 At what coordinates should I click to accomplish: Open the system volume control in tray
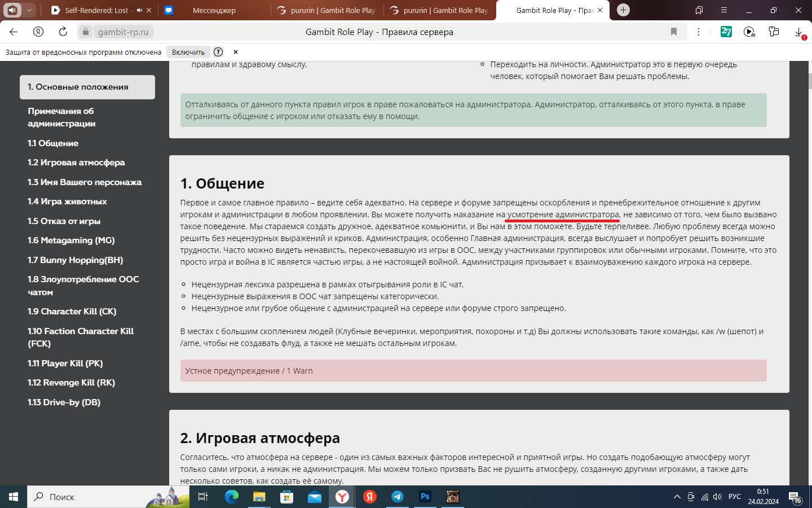tap(717, 497)
